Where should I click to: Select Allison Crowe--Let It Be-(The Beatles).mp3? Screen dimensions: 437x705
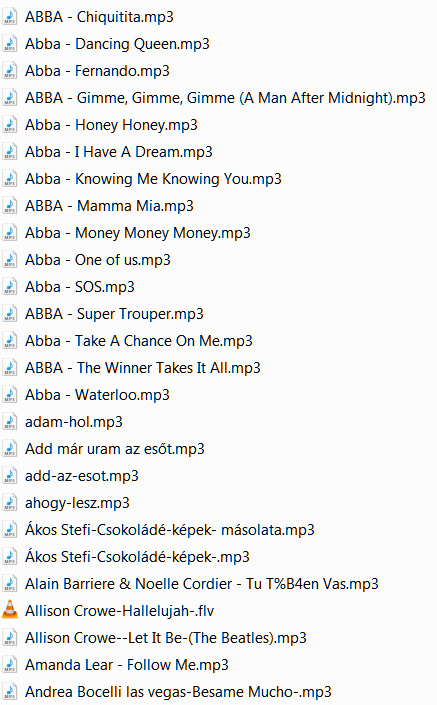[x=165, y=638]
